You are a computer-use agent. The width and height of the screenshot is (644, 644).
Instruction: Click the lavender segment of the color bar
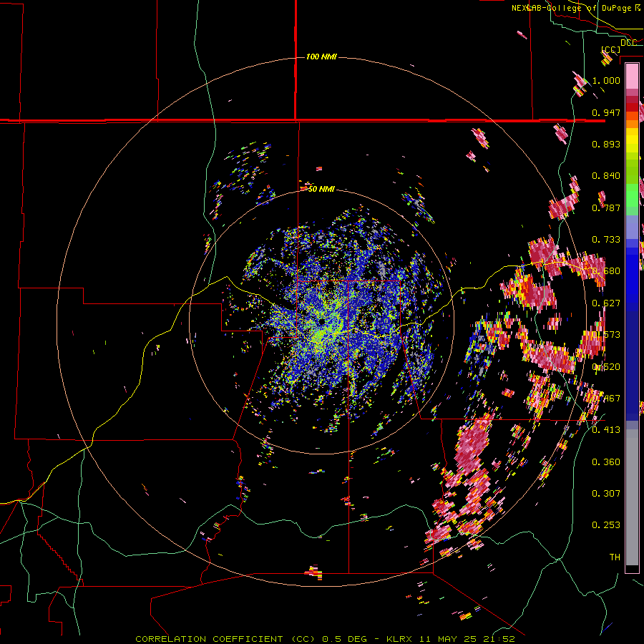(x=632, y=227)
